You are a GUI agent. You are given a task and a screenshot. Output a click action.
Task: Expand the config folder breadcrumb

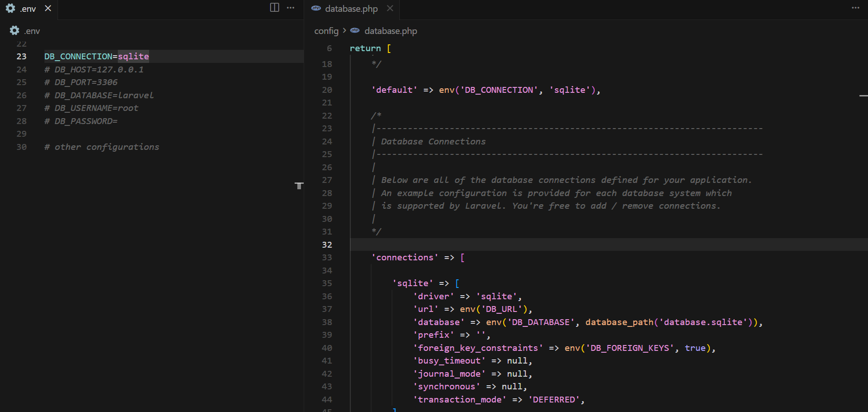click(326, 31)
